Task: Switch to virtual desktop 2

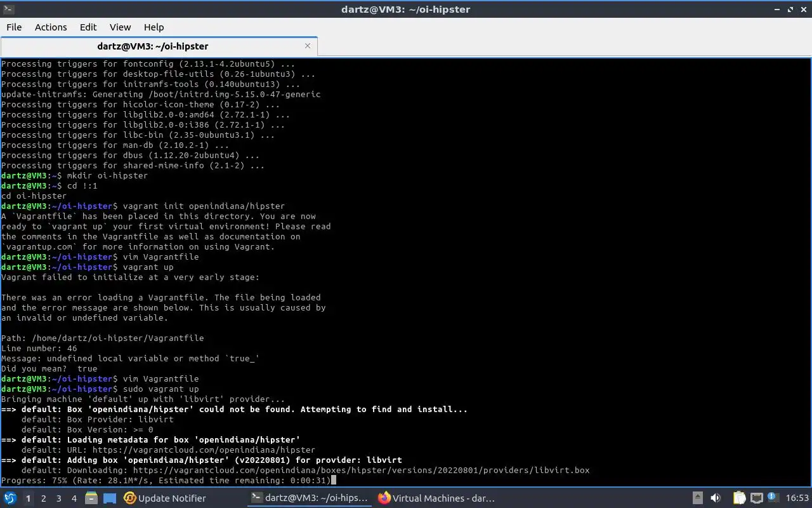Action: 43,498
